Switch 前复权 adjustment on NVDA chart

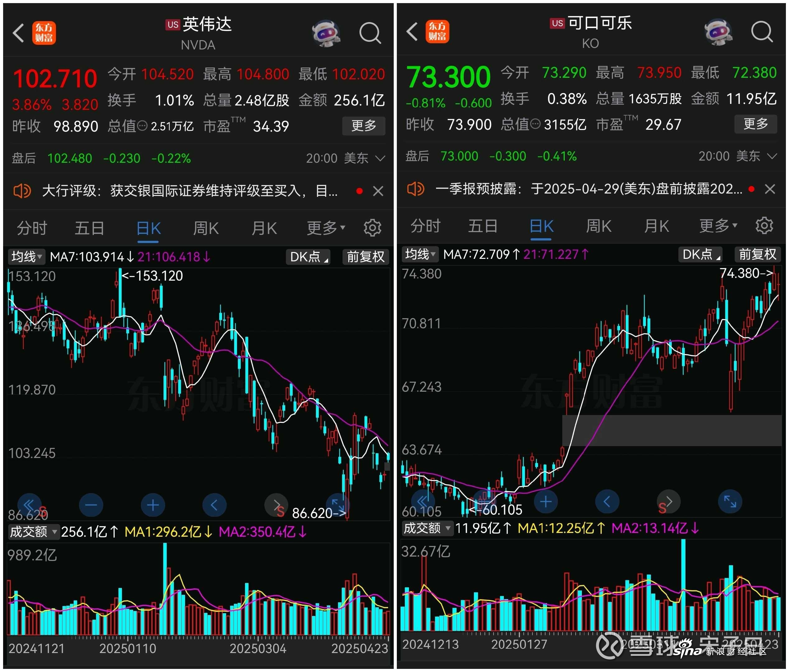365,257
